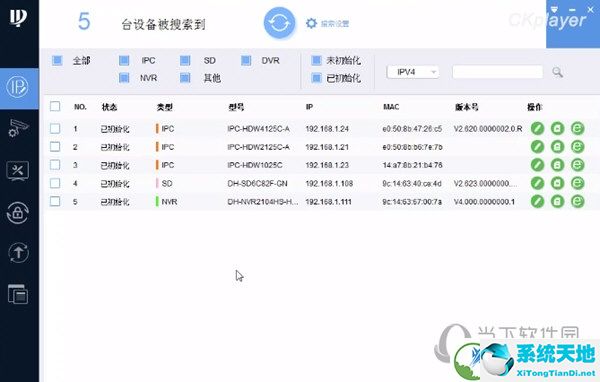Open web browser icon for 192.168.1.23

point(577,165)
